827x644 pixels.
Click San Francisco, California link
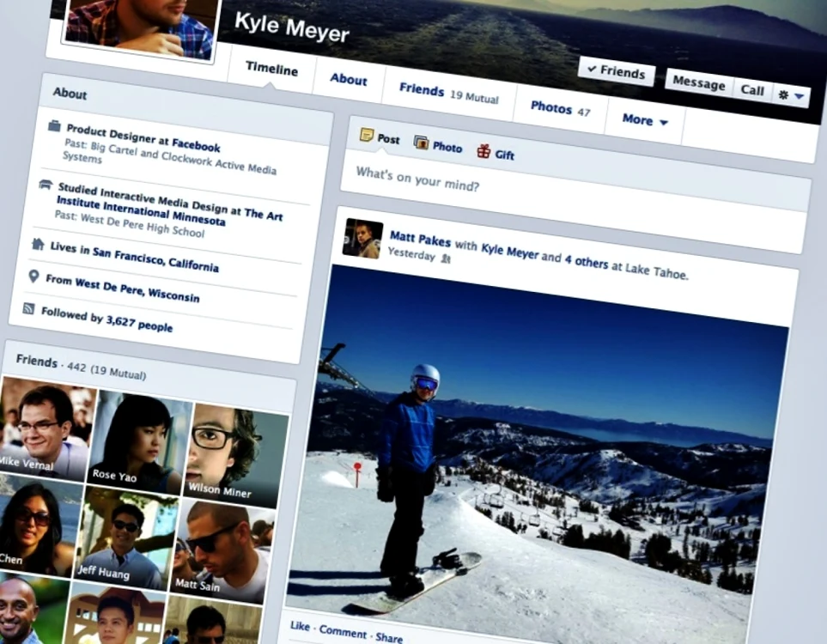(x=155, y=259)
